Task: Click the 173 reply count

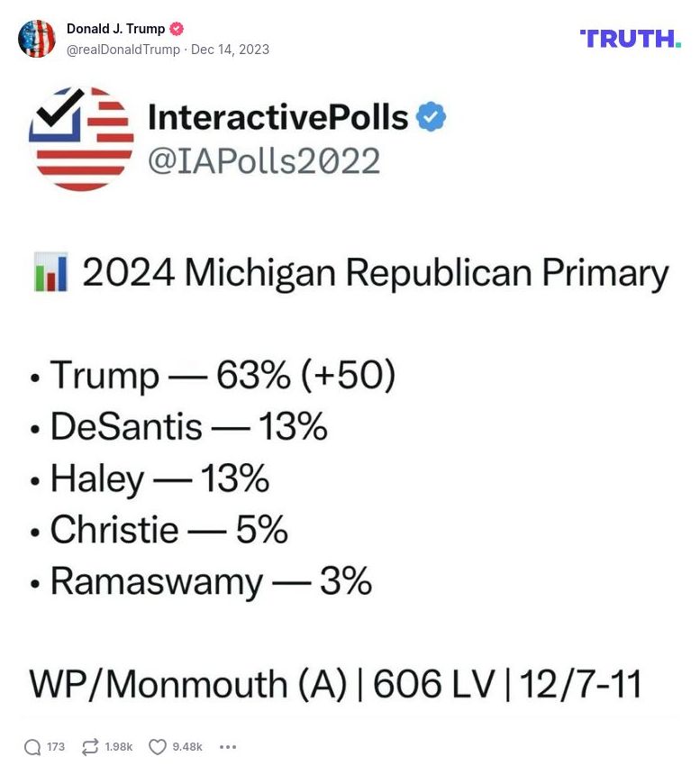Action: pyautogui.click(x=54, y=747)
